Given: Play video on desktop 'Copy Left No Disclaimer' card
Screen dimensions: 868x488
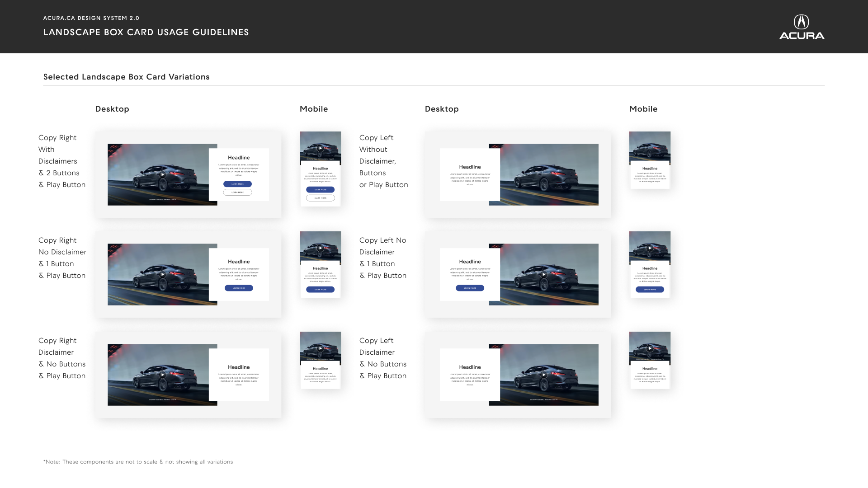Looking at the screenshot, I should [x=544, y=275].
